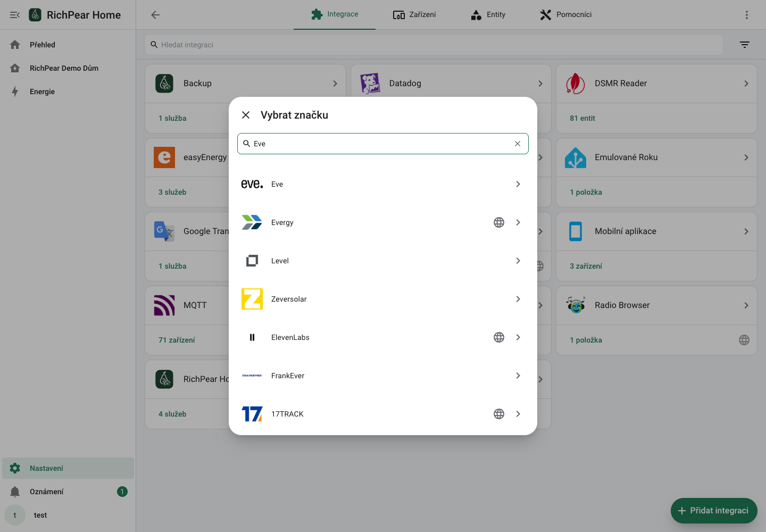Click the cloud globe icon for 17TRACK
The width and height of the screenshot is (766, 532).
tap(499, 414)
